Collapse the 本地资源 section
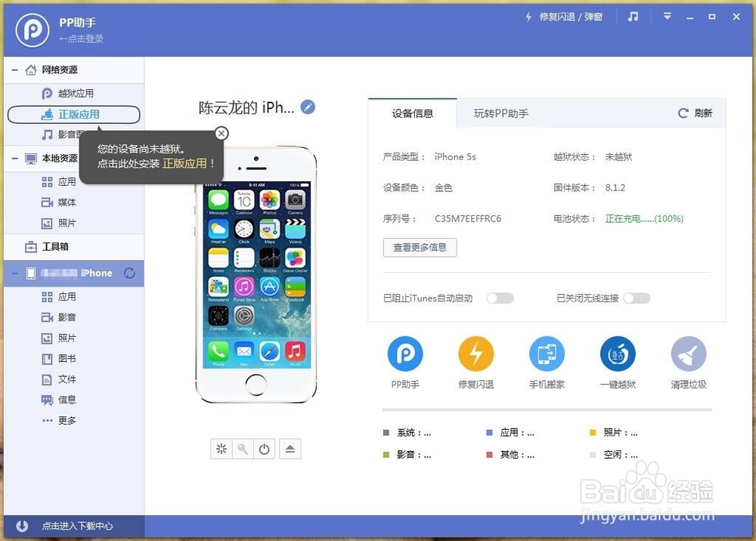The width and height of the screenshot is (756, 541). tap(15, 159)
